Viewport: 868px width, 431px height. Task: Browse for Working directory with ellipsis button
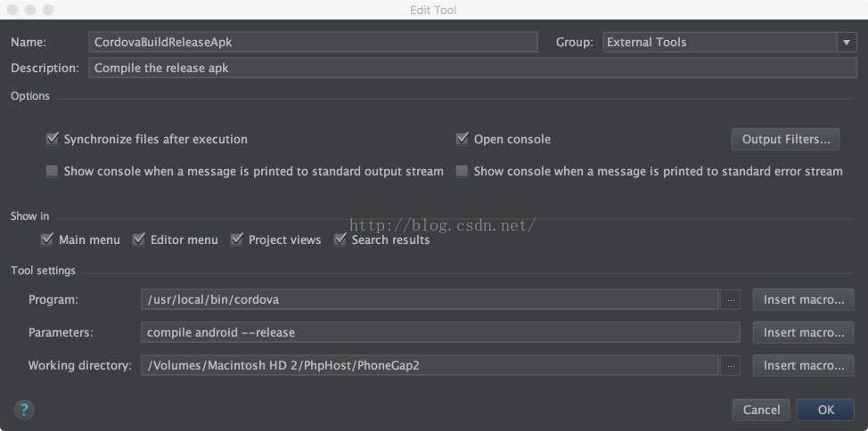click(730, 366)
